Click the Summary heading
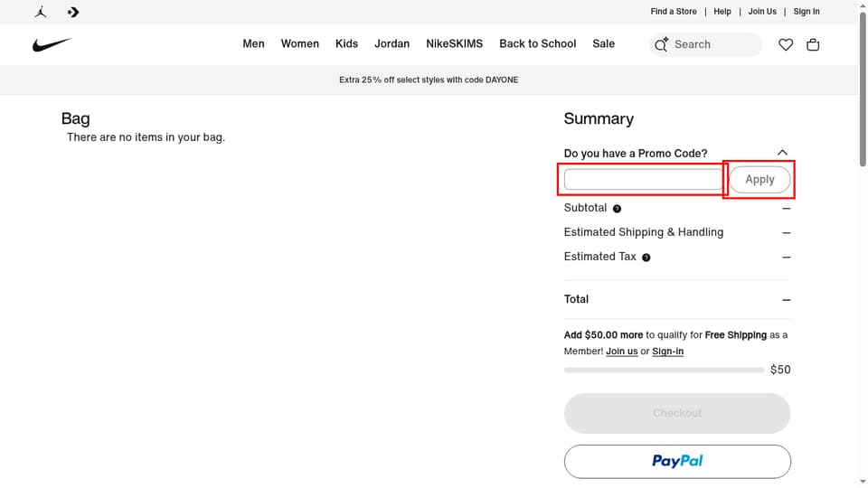 click(x=599, y=119)
